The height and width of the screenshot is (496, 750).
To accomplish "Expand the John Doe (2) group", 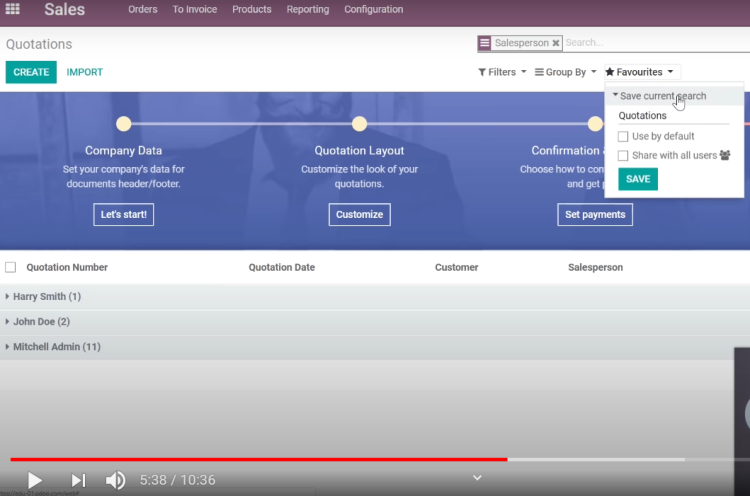I will coord(375,322).
